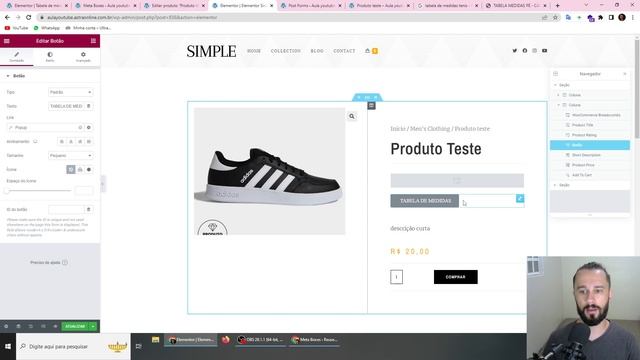Edit the ID do botão field
640x360 pixels.
click(x=66, y=209)
